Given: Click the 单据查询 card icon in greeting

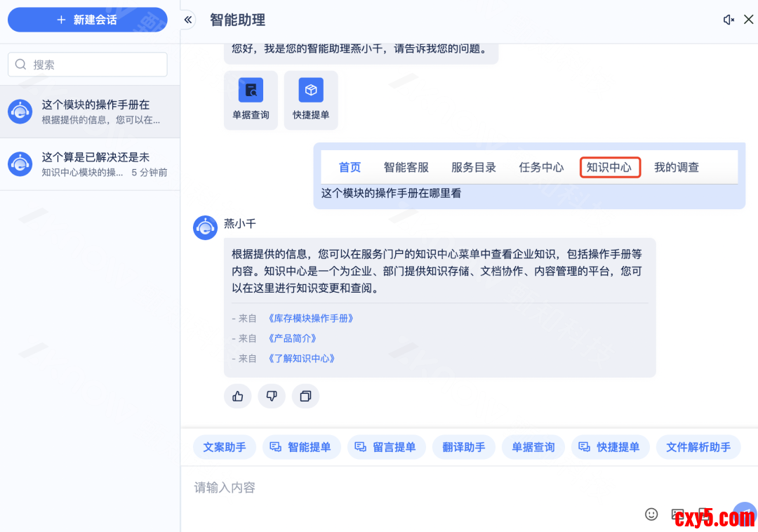Looking at the screenshot, I should point(251,91).
